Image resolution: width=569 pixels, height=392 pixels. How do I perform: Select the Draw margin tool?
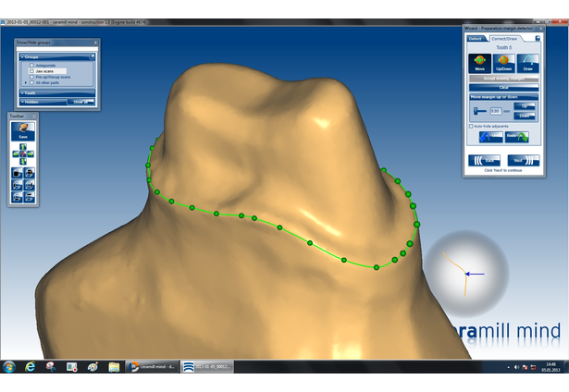click(527, 63)
